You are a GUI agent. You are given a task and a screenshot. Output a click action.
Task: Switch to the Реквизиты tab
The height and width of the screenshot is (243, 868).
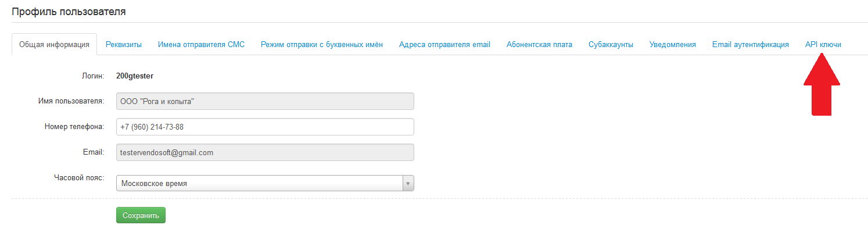tap(124, 45)
